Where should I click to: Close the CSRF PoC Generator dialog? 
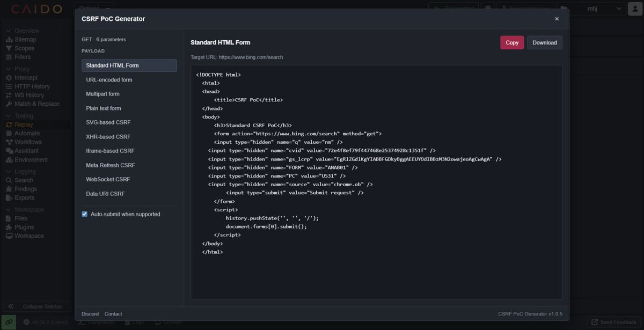coord(557,19)
